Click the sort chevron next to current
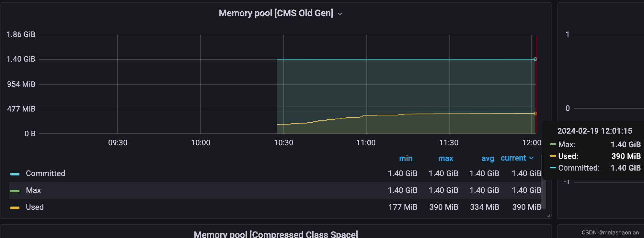The height and width of the screenshot is (238, 644). pyautogui.click(x=531, y=158)
